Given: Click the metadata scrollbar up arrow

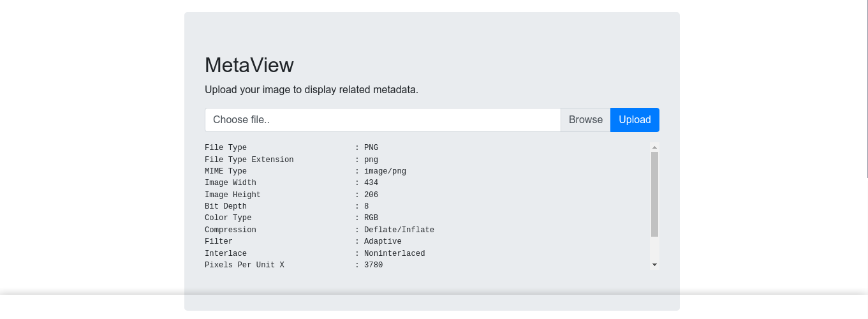Looking at the screenshot, I should pos(654,147).
